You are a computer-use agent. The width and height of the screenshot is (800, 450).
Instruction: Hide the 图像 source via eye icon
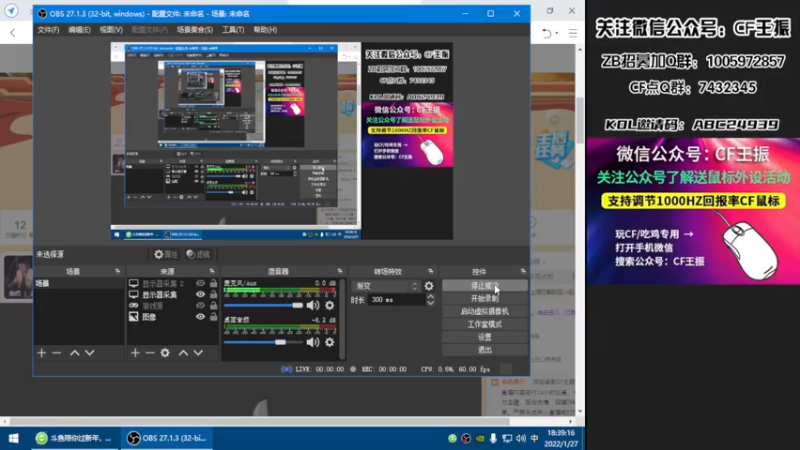click(x=200, y=317)
